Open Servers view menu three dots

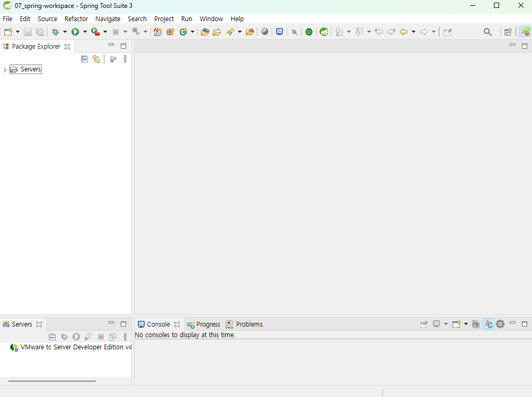[125, 337]
